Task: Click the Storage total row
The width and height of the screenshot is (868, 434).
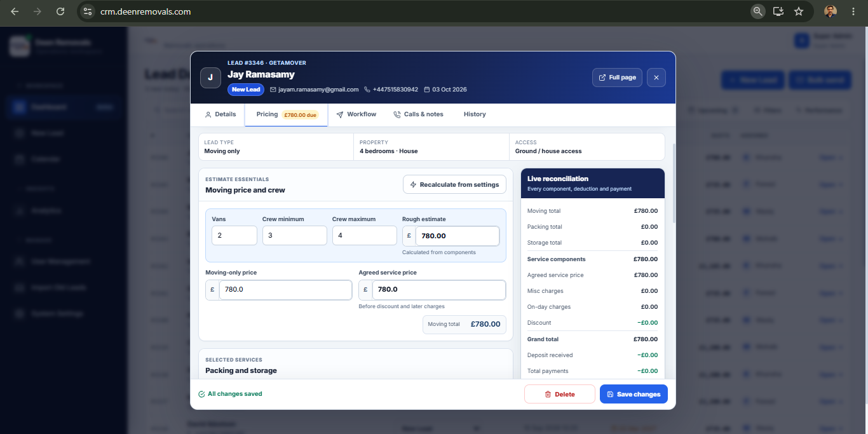Action: coord(593,243)
